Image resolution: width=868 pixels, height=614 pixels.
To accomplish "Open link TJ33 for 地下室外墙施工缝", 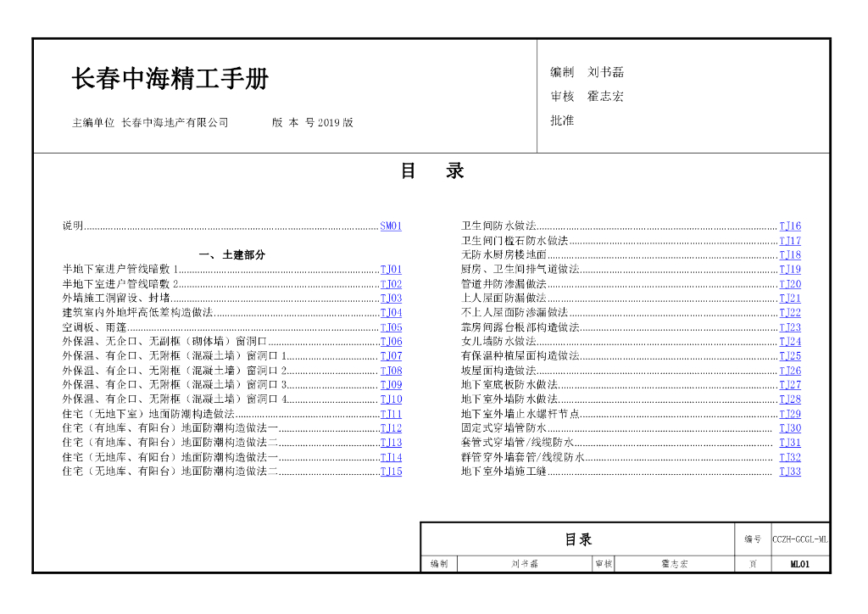I will [790, 472].
